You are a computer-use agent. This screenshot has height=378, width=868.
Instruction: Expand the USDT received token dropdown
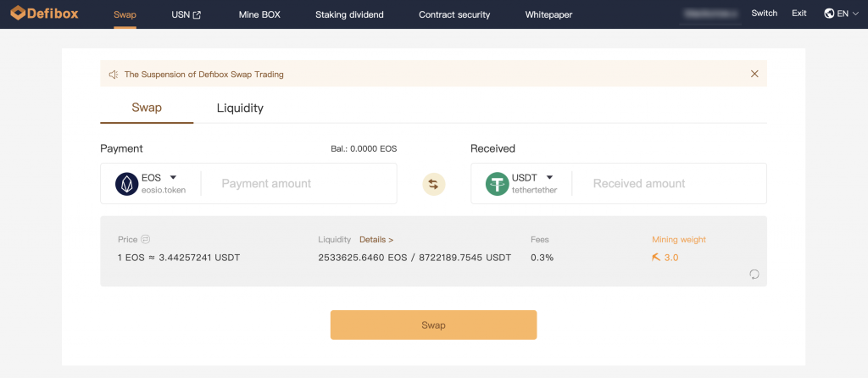pyautogui.click(x=549, y=178)
